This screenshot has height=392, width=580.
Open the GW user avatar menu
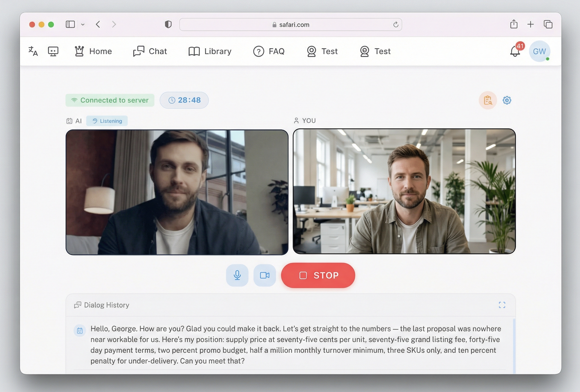(539, 51)
